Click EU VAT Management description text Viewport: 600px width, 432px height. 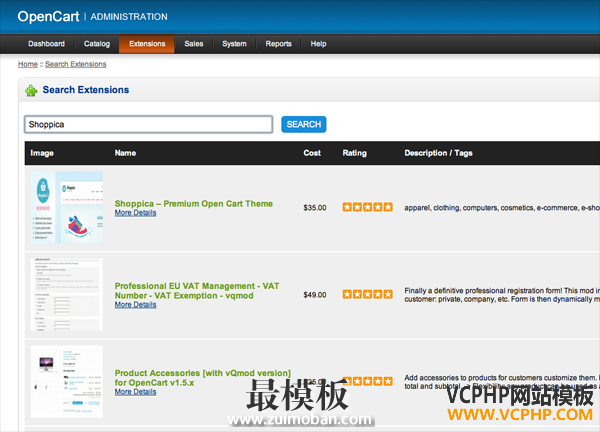point(502,295)
